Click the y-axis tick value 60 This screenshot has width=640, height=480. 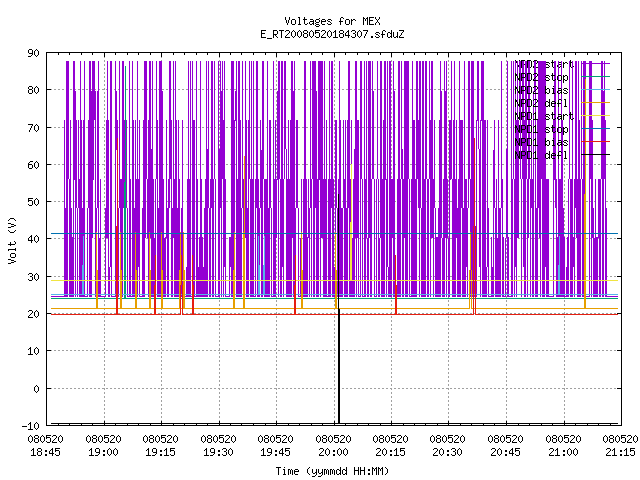click(33, 165)
